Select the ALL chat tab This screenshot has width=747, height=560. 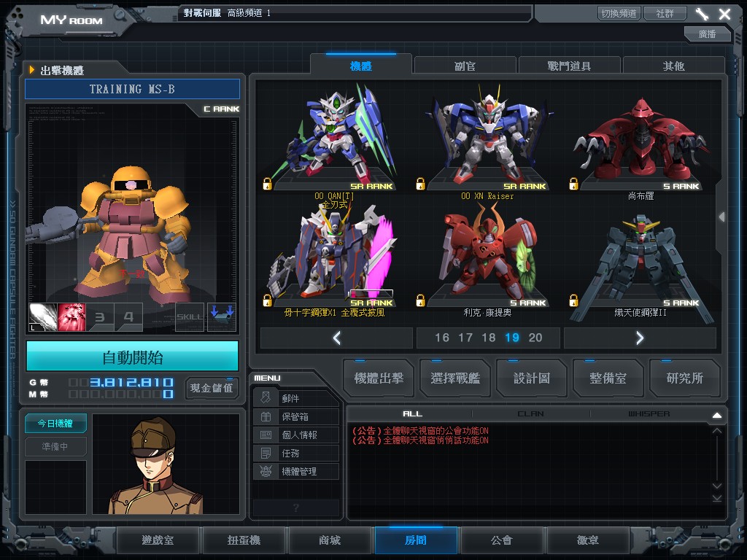(413, 414)
